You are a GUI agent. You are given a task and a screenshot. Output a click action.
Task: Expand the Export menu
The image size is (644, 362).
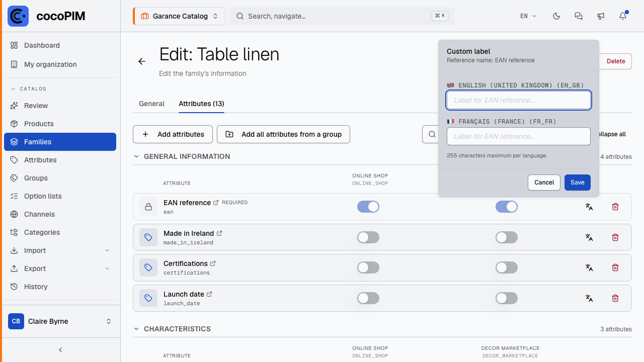point(60,268)
